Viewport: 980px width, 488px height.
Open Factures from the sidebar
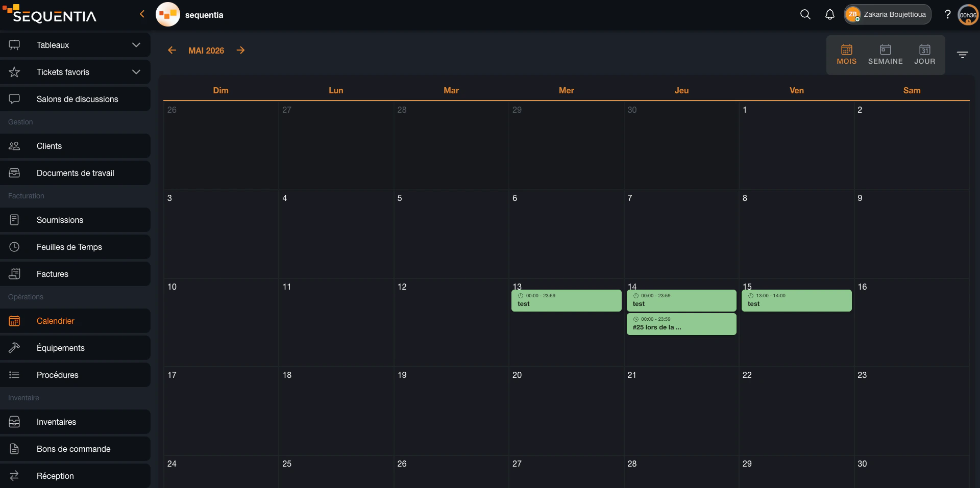pos(75,274)
